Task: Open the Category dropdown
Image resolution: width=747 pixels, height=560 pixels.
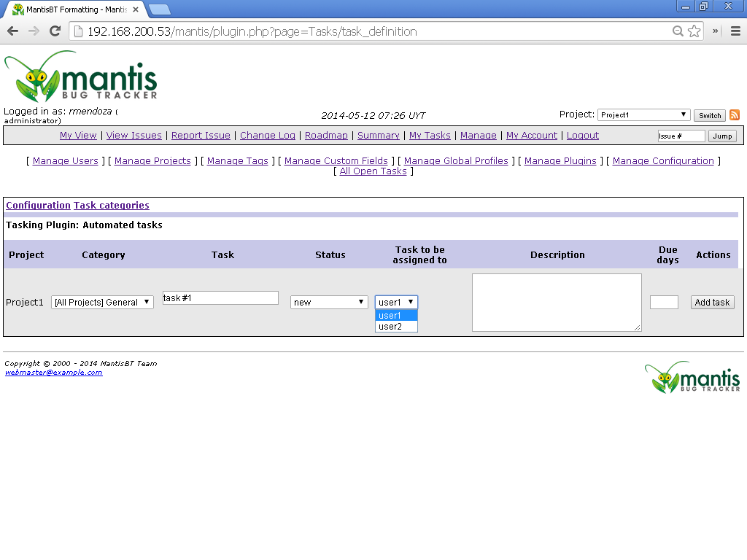Action: tap(102, 302)
